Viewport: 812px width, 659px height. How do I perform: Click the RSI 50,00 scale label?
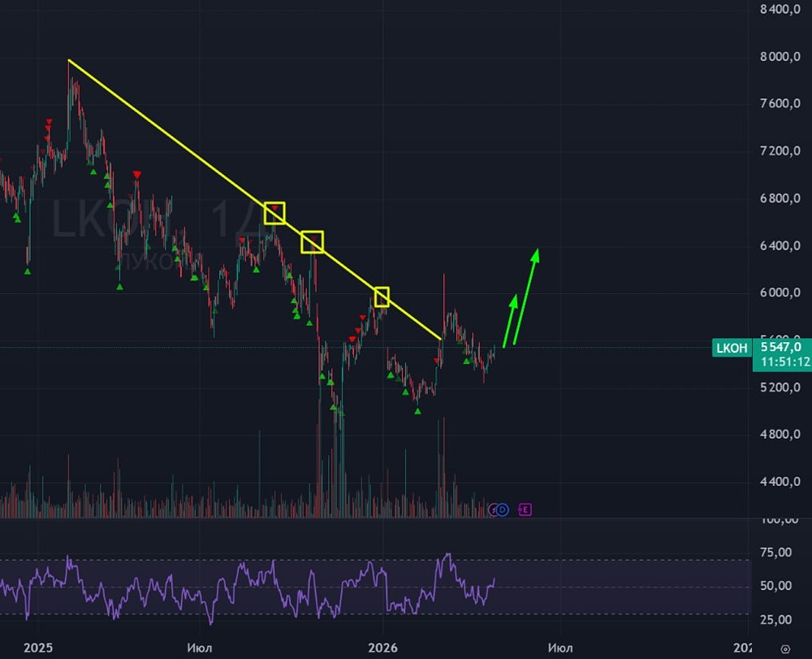click(x=775, y=586)
